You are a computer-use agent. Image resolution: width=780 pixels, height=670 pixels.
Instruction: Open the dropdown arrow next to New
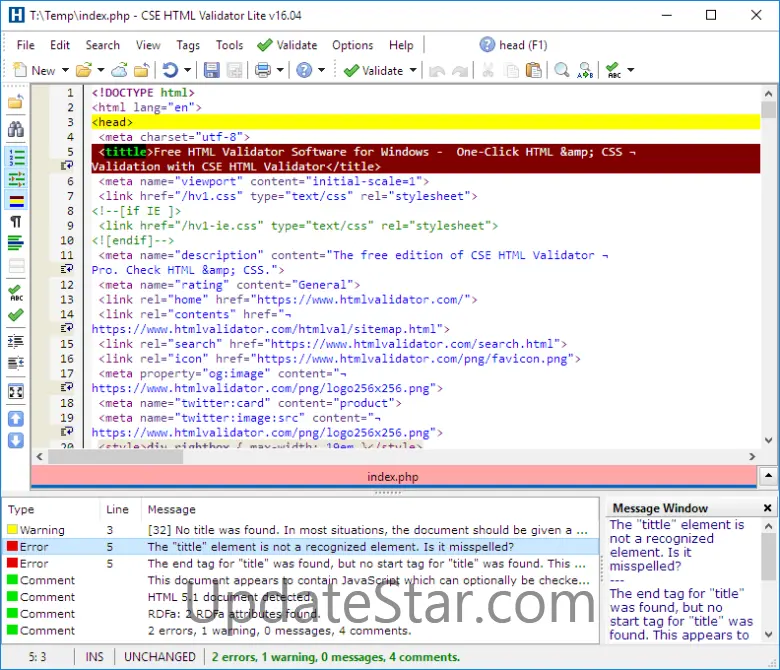click(x=65, y=70)
